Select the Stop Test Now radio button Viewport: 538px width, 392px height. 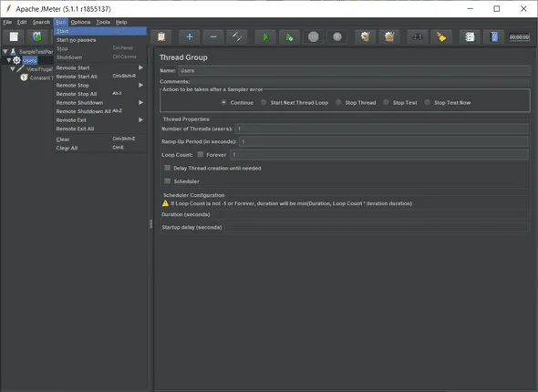pos(427,102)
